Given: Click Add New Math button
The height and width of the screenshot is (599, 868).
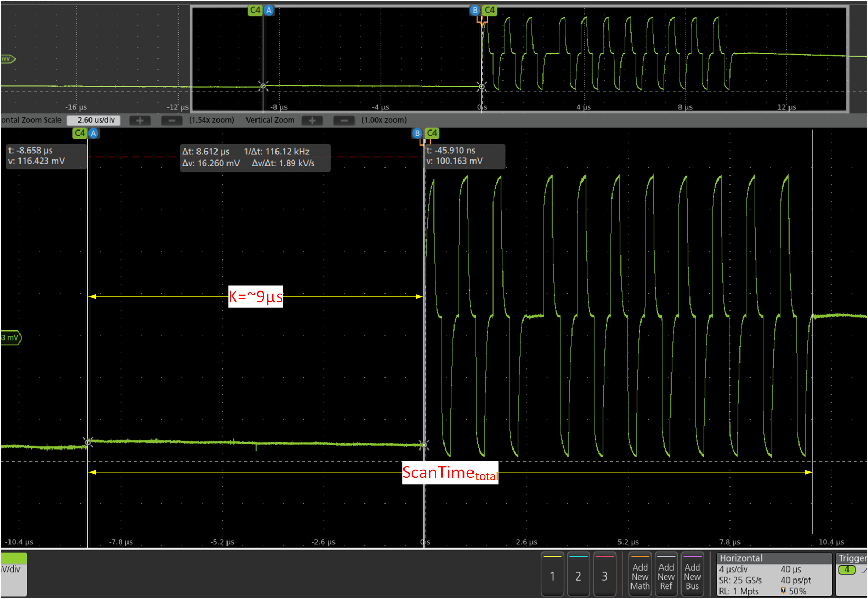Looking at the screenshot, I should [x=640, y=574].
